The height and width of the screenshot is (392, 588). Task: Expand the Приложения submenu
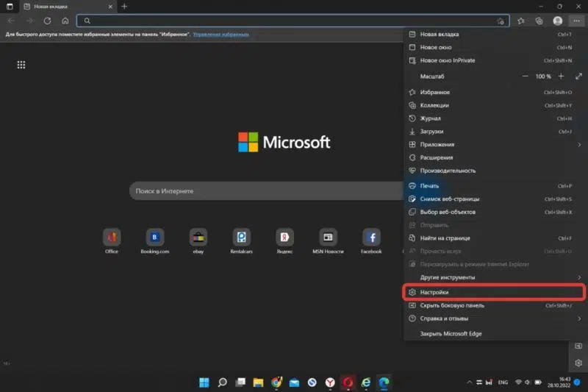[437, 145]
